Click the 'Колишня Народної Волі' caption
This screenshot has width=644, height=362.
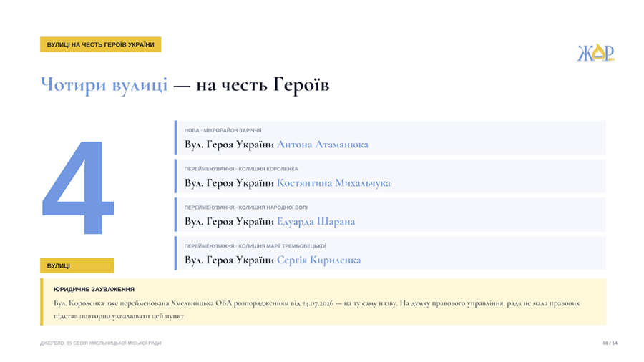[x=273, y=207]
